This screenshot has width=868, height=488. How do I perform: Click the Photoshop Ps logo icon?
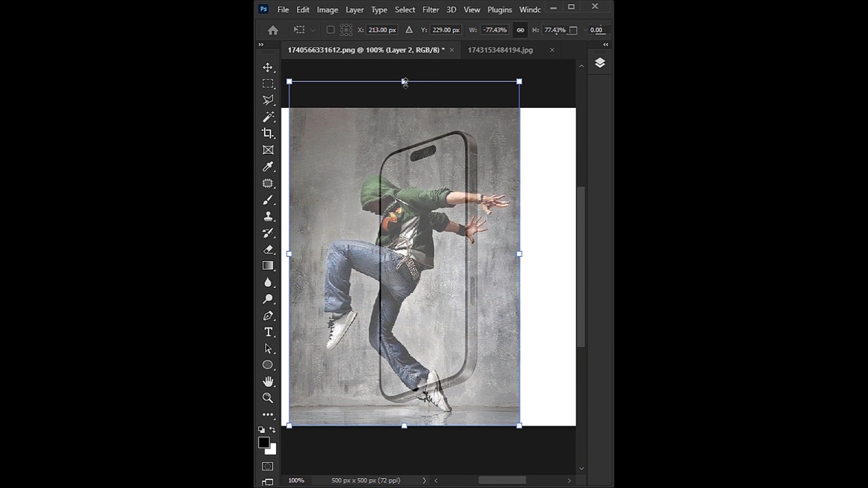tap(264, 9)
